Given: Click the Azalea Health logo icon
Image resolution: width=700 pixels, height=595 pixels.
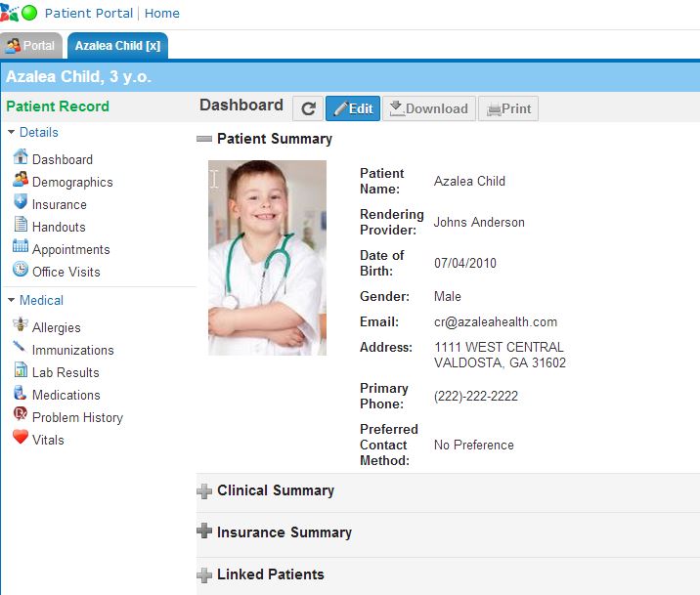Looking at the screenshot, I should pos(10,13).
